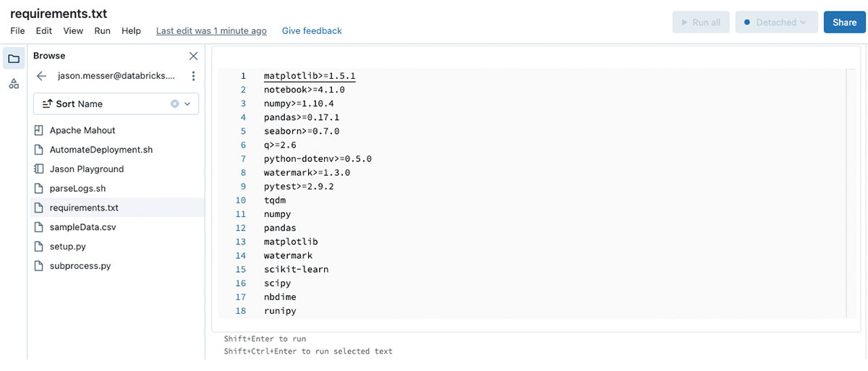Screen dimensions: 868x371
Task: Expand the Detached cluster dropdown
Action: (777, 22)
